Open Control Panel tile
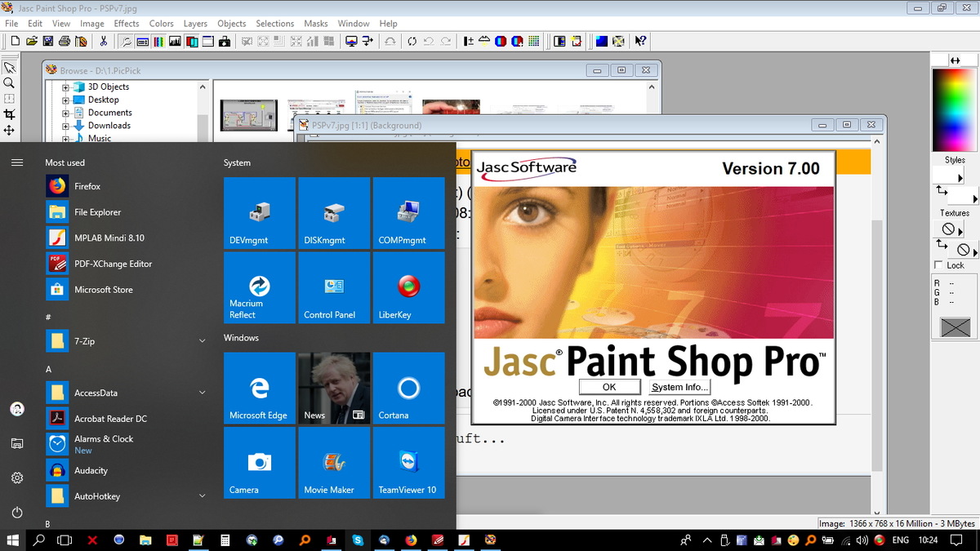This screenshot has width=980, height=551. point(334,287)
